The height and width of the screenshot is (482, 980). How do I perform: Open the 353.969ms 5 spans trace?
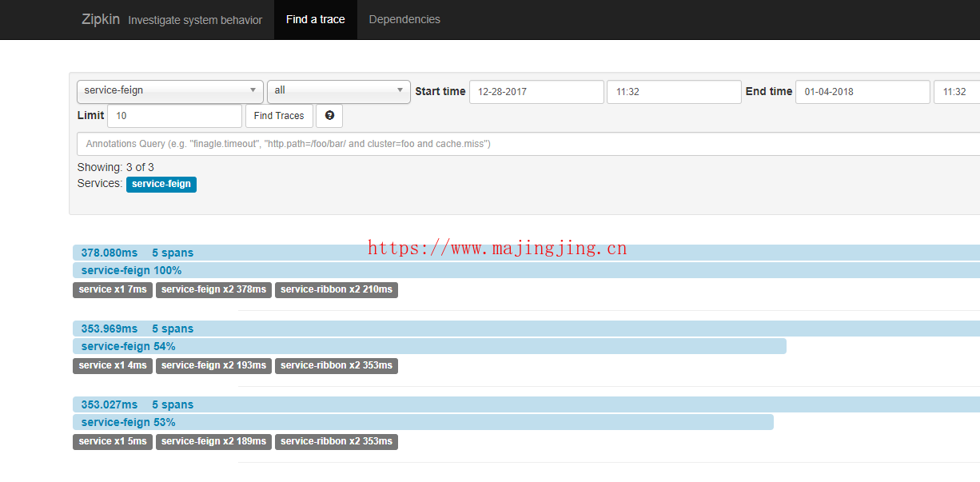point(526,329)
